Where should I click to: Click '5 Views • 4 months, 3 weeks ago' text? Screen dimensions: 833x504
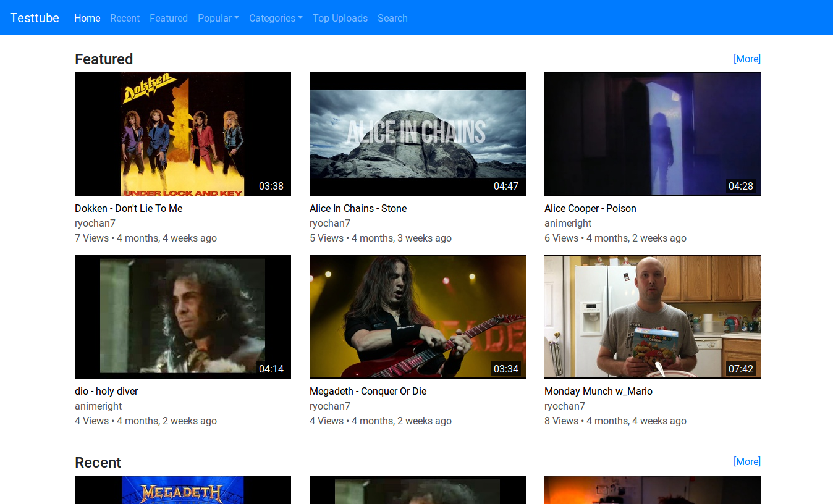point(381,238)
